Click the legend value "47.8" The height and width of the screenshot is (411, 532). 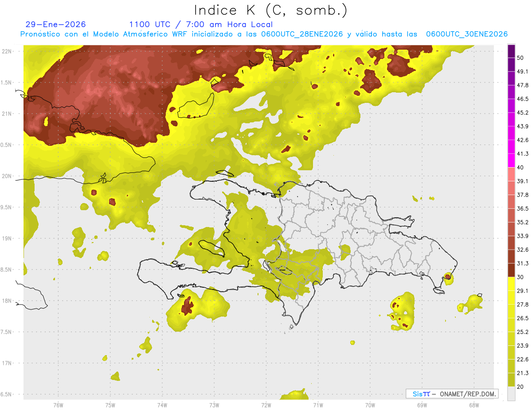522,85
